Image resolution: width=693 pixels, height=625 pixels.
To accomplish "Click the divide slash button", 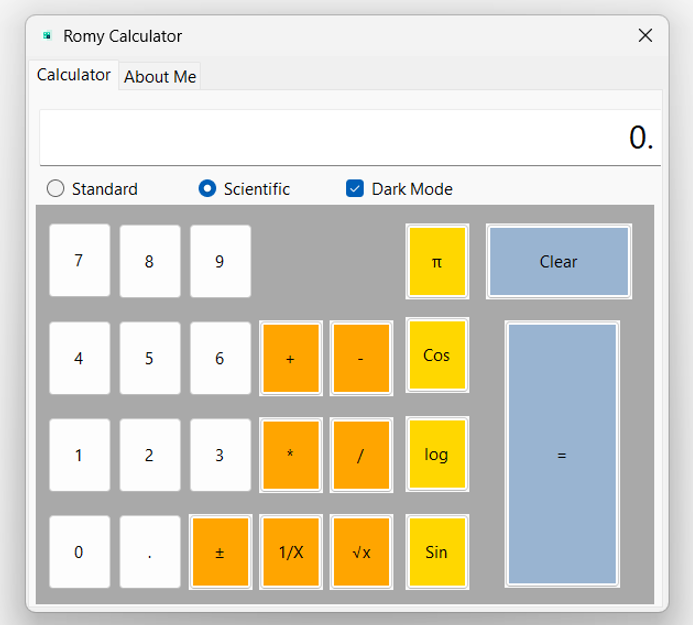I will click(x=361, y=455).
